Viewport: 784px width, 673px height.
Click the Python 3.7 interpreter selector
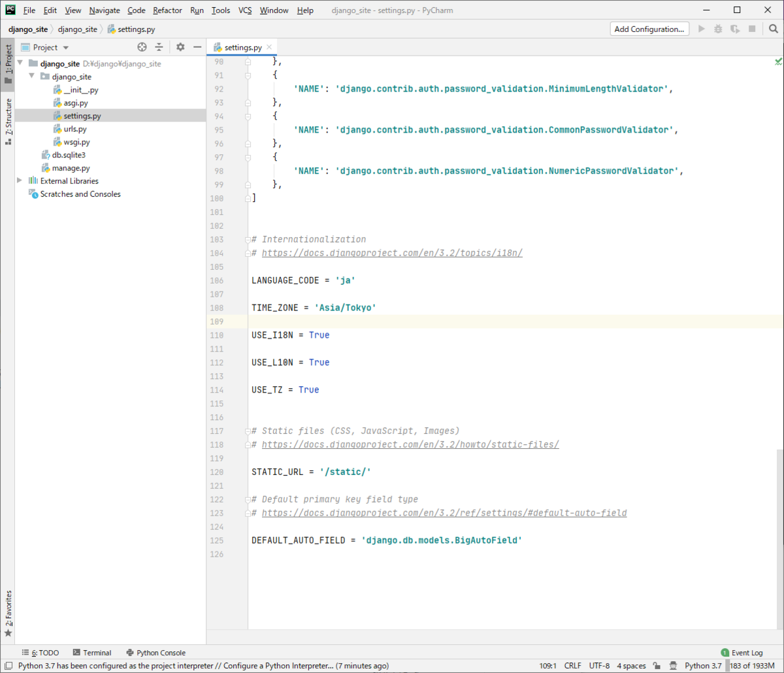(x=703, y=666)
